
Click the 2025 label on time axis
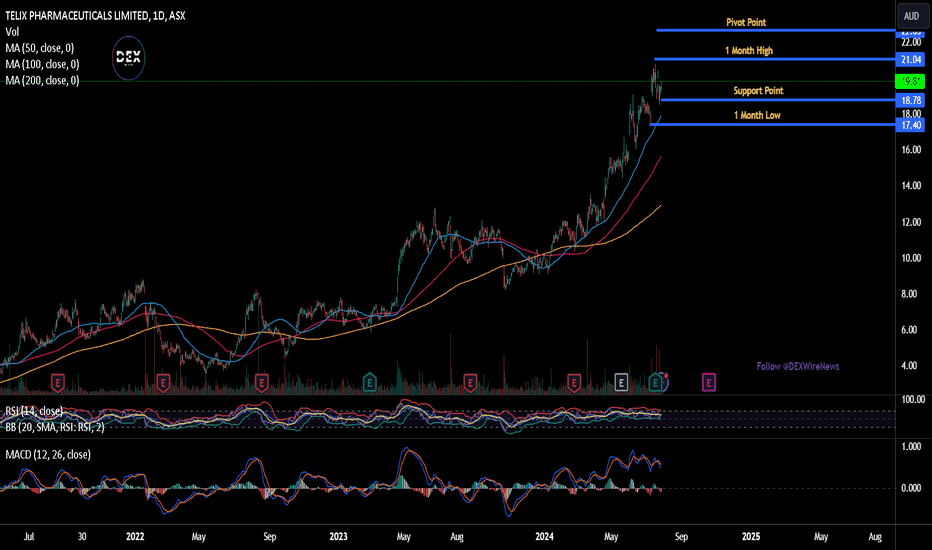[x=751, y=536]
